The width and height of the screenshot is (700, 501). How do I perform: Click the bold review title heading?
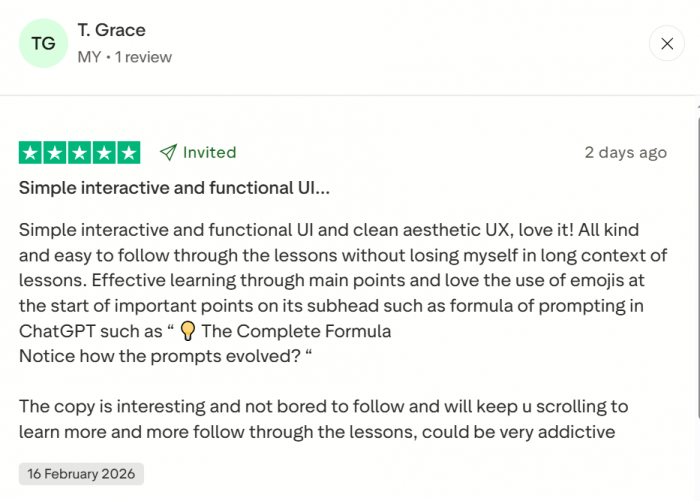click(x=174, y=188)
